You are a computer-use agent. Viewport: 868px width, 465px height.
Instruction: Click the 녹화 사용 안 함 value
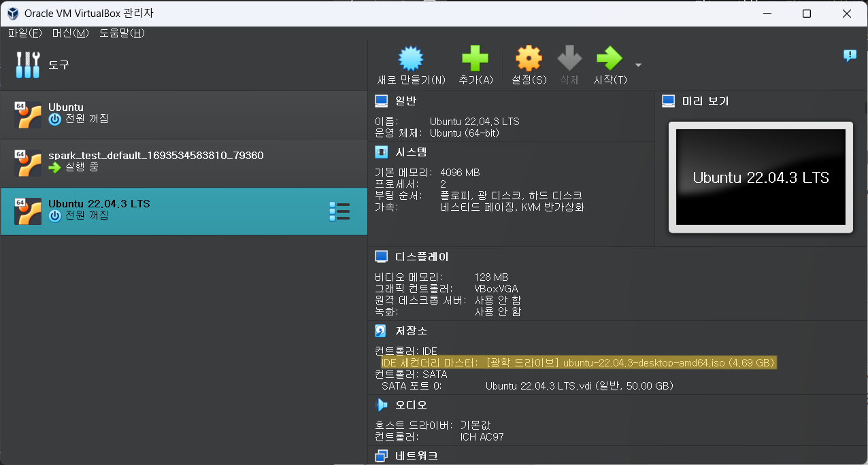(x=497, y=312)
